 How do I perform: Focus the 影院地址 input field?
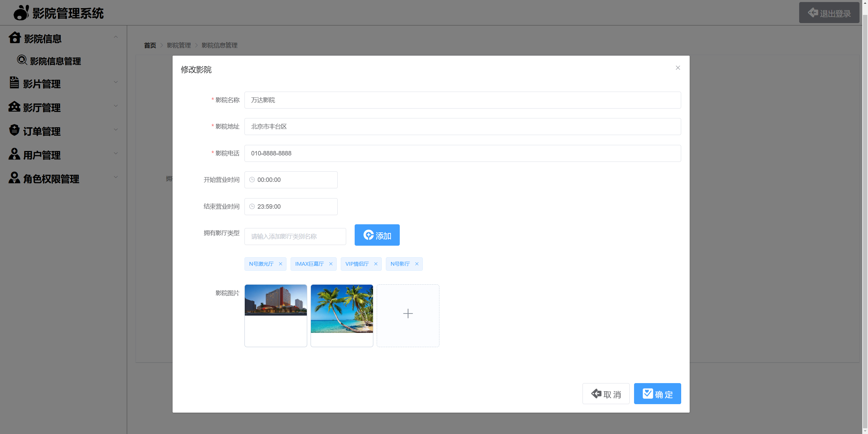462,127
